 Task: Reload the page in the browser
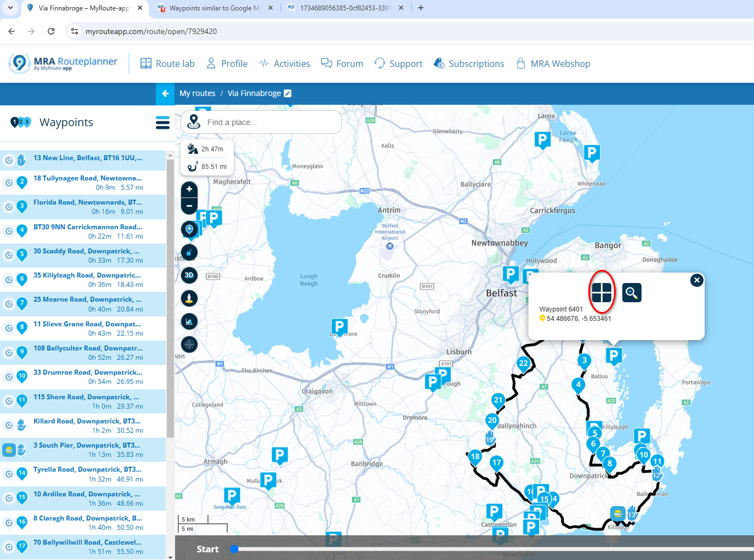click(x=51, y=31)
